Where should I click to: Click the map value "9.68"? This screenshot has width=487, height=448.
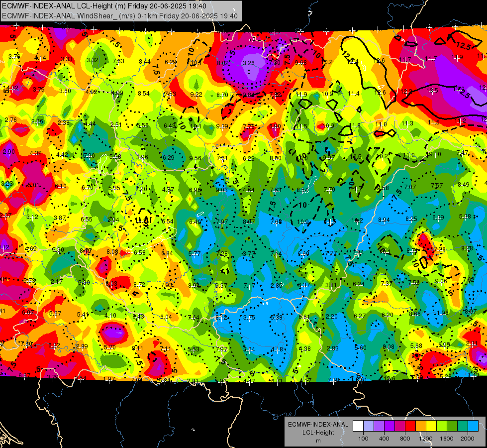[x=300, y=63]
